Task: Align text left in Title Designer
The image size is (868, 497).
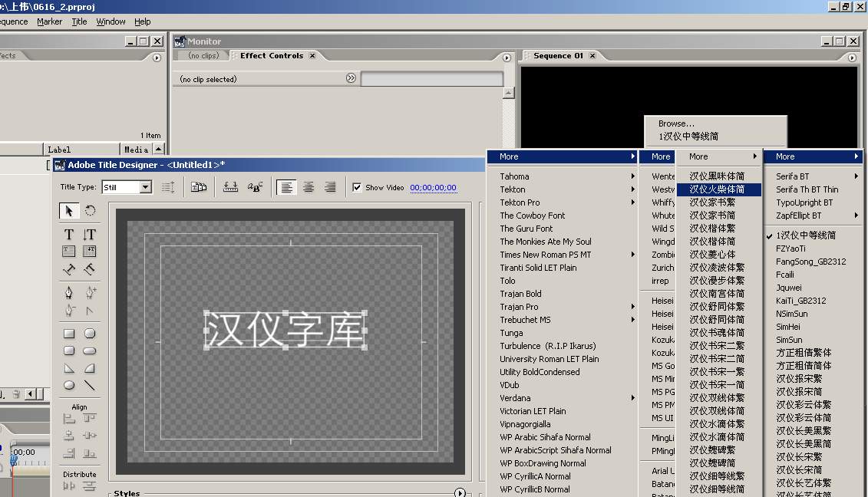Action: pyautogui.click(x=286, y=187)
